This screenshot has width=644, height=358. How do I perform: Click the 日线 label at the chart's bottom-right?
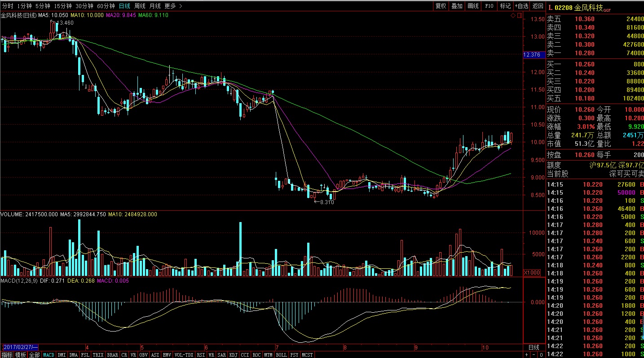[534, 347]
